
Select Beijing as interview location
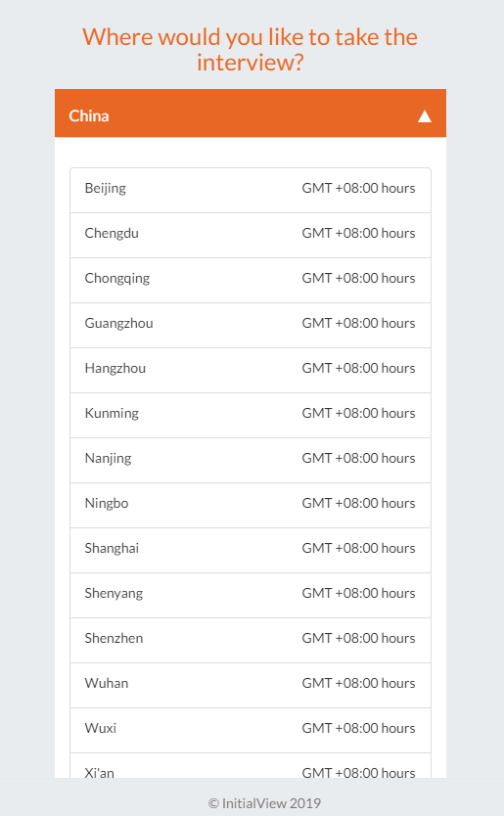251,191
